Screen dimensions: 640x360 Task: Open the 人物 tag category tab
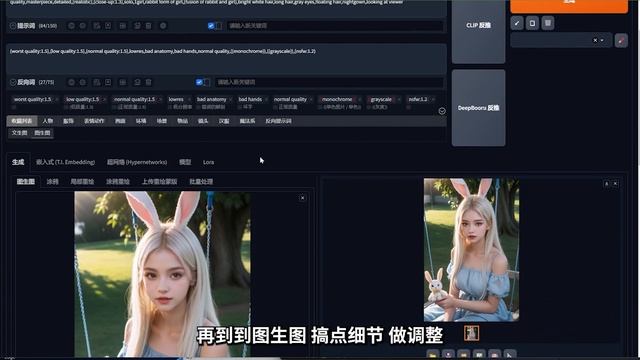(48, 121)
